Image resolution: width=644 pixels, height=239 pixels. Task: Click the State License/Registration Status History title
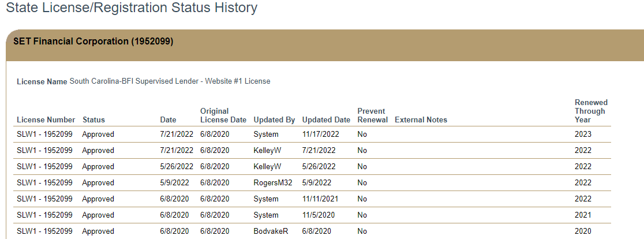132,8
